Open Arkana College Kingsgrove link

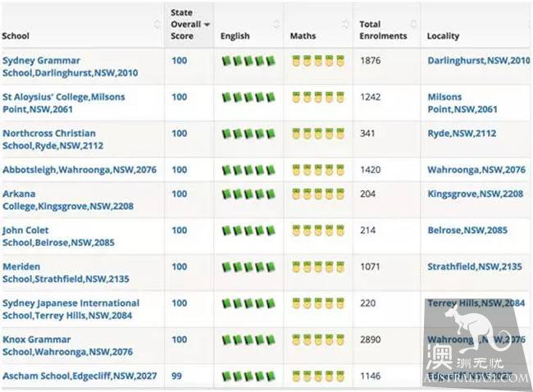68,200
